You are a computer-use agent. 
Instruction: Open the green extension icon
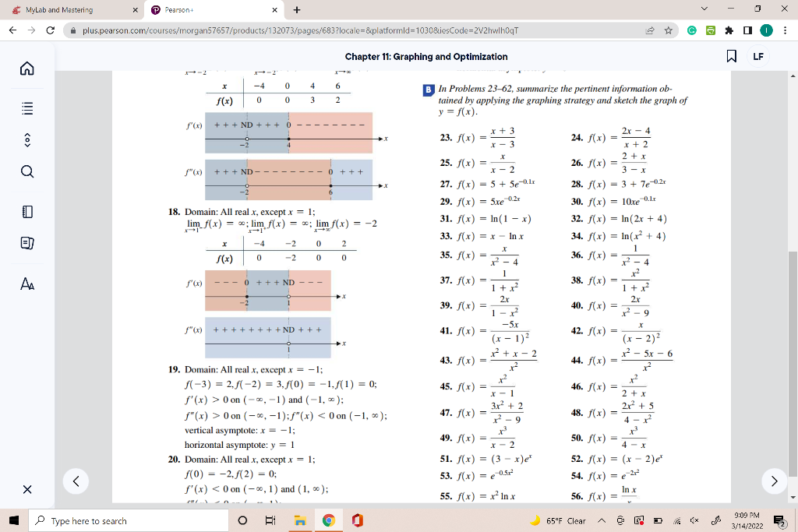coord(711,30)
